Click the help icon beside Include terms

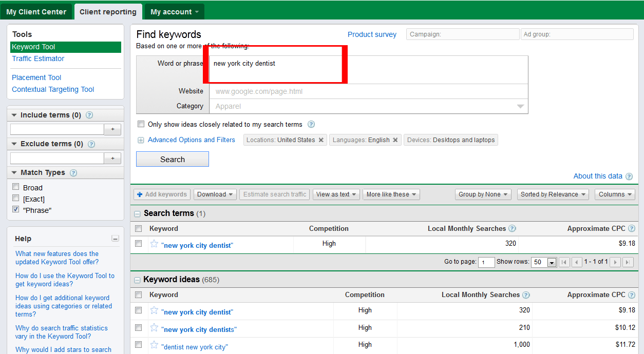[89, 115]
